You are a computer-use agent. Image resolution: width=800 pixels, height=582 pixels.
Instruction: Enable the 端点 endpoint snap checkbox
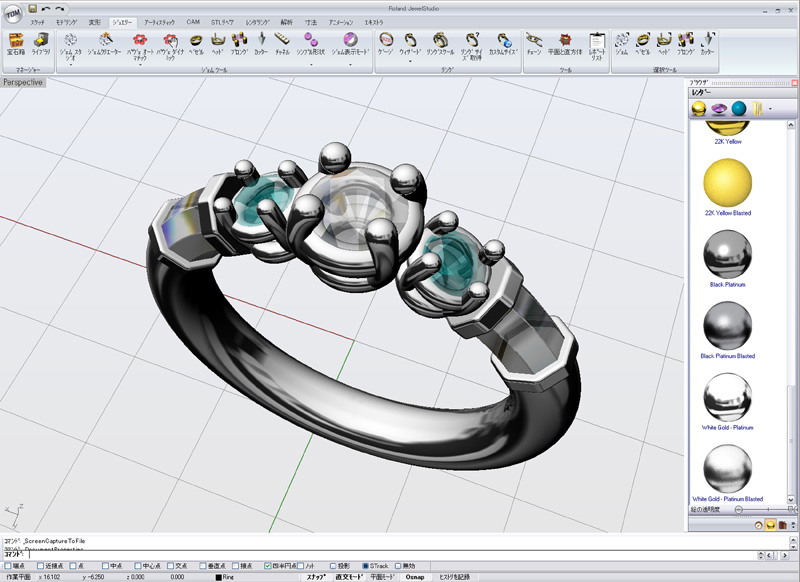[x=6, y=566]
